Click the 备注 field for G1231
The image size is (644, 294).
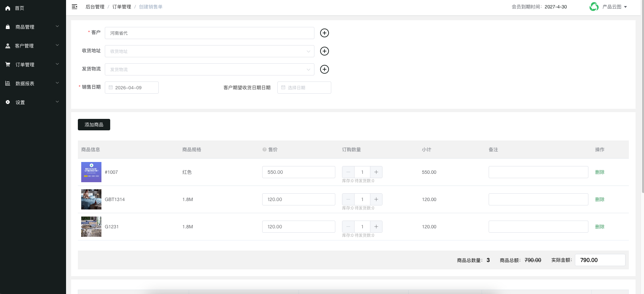pos(539,227)
